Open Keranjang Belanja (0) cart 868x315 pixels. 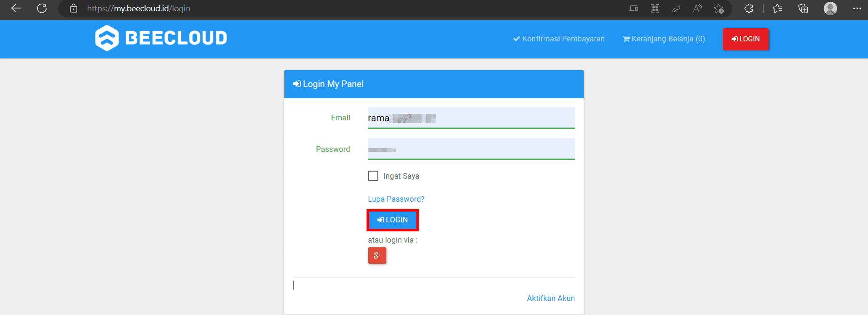pyautogui.click(x=664, y=39)
